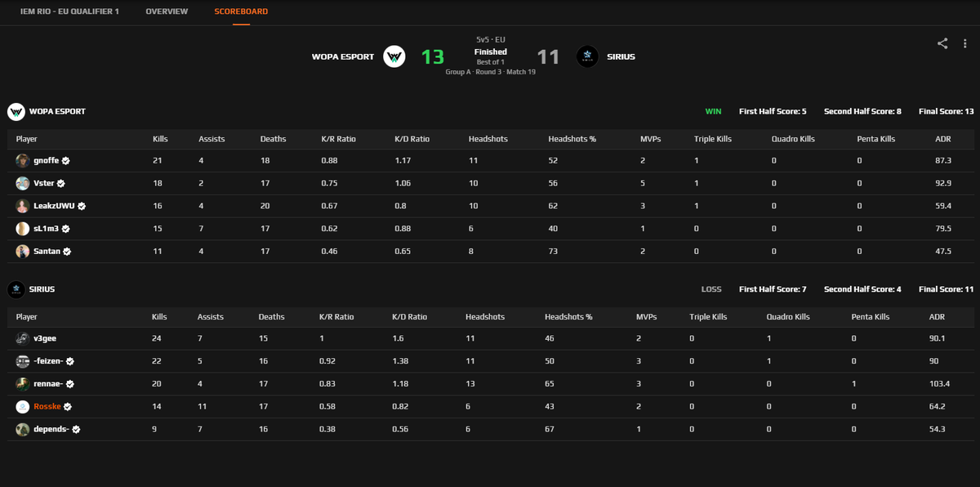Viewport: 980px width, 487px height.
Task: Click the SIRIUS section title above table
Action: coord(42,289)
